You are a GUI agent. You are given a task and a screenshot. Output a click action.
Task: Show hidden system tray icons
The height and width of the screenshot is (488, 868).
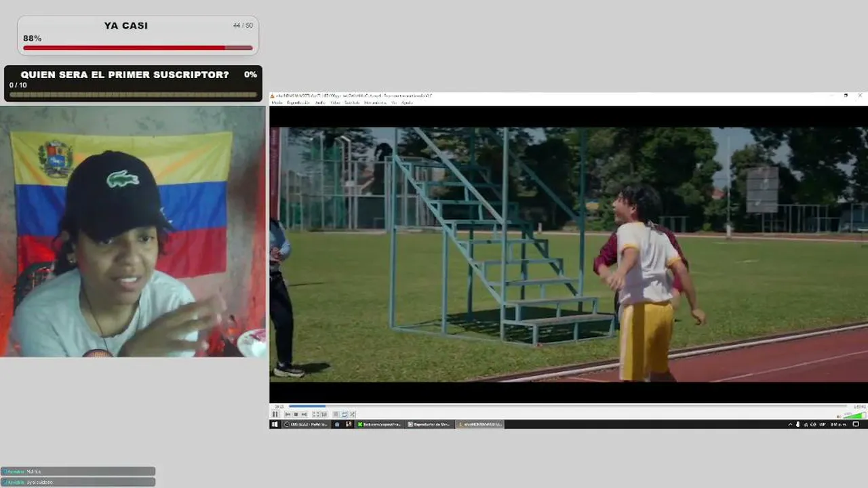[x=790, y=424]
